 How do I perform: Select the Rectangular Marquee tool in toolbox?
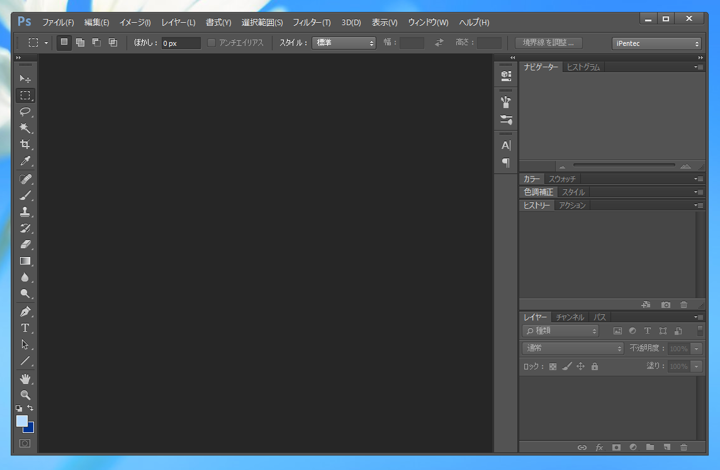pyautogui.click(x=25, y=95)
